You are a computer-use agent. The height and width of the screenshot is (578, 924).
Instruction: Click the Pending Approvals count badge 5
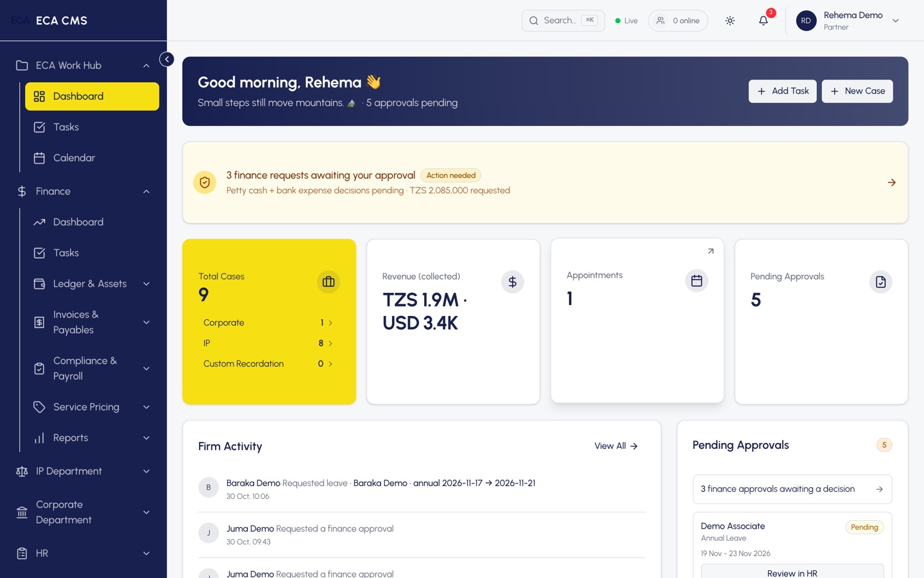tap(884, 445)
